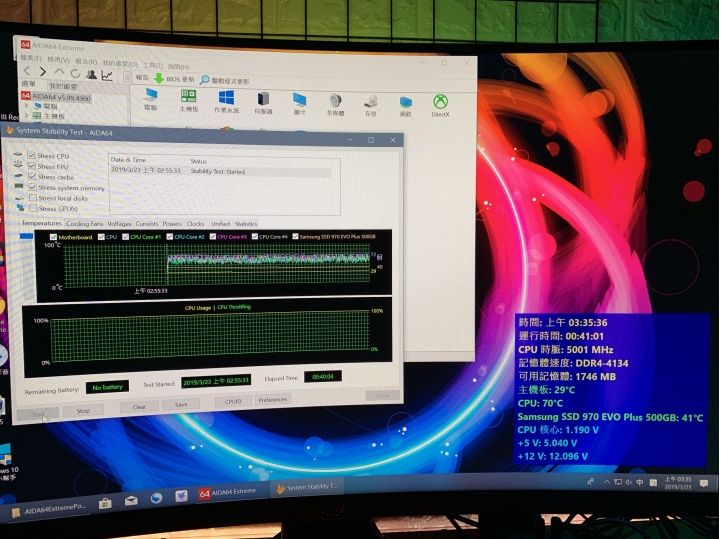
Task: Click 驅動程式更新 magnifier toolbar item
Action: coord(224,80)
